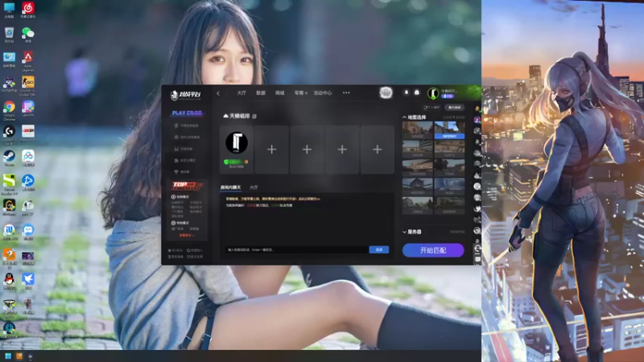This screenshot has width=644, height=362.
Task: Open the 大厅 tab in the top navigation
Action: tap(242, 93)
